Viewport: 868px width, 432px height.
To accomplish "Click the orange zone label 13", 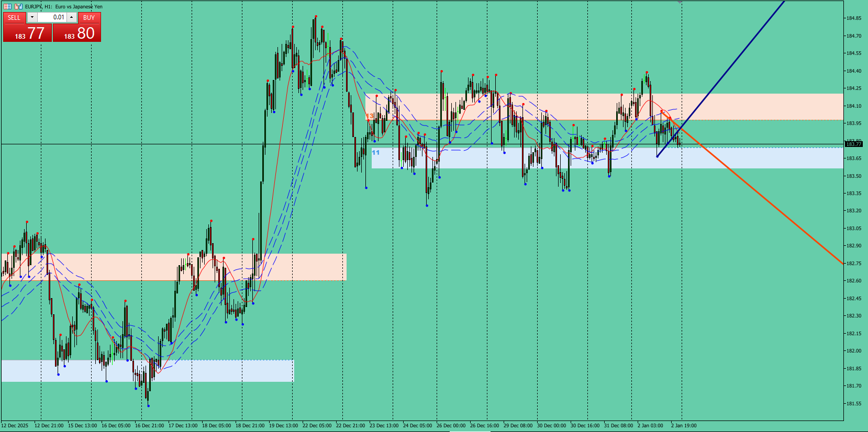I will [x=370, y=116].
